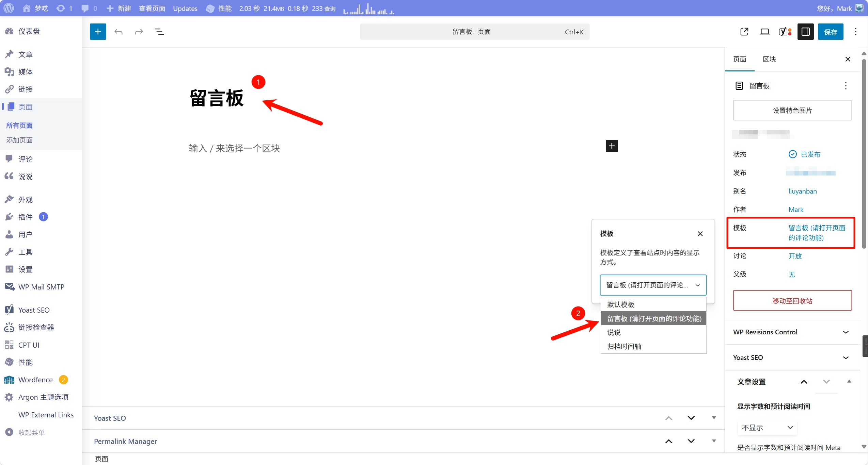Open the 无 parent page setting
Screen dimensions: 868x465
[792, 274]
